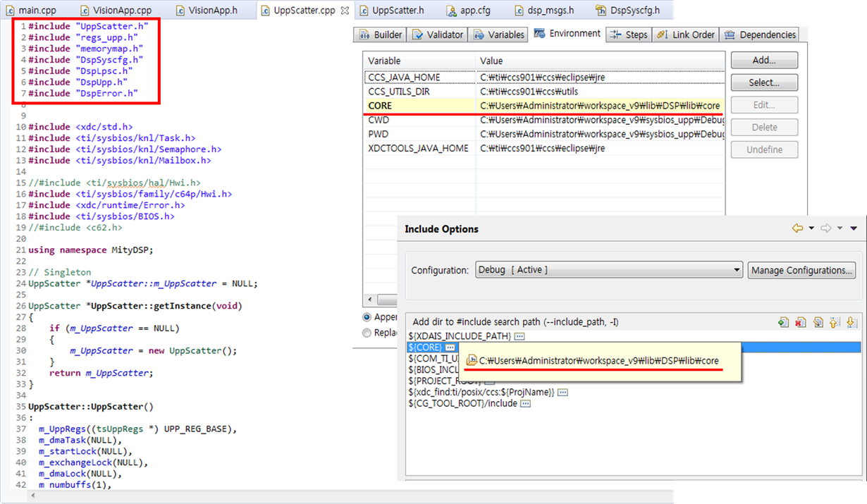This screenshot has height=504, width=867.
Task: Move selected include path down
Action: pyautogui.click(x=851, y=322)
